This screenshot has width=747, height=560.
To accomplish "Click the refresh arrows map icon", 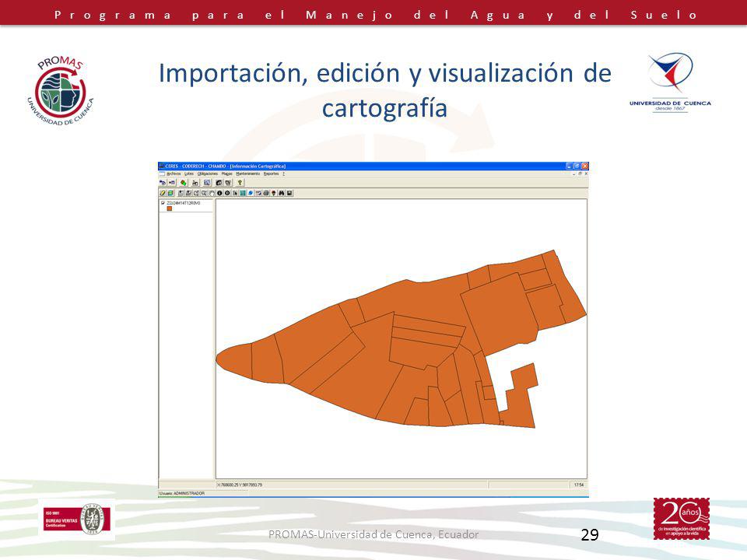I will [258, 194].
